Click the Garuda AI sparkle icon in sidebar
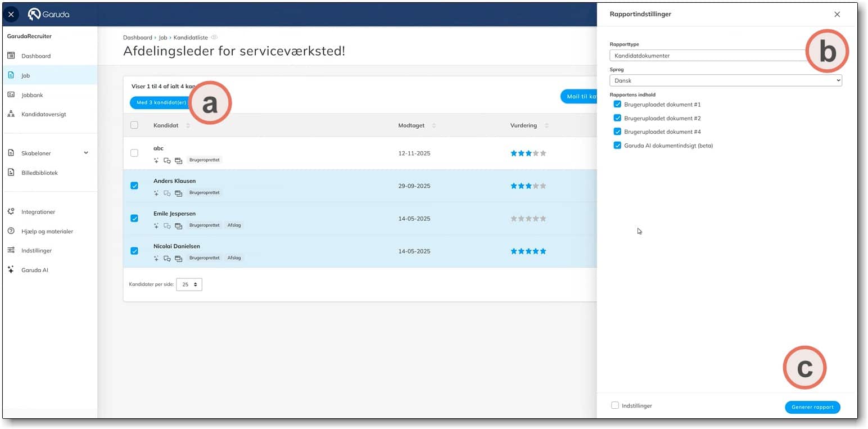Screen dimensions: 868x429 point(11,270)
